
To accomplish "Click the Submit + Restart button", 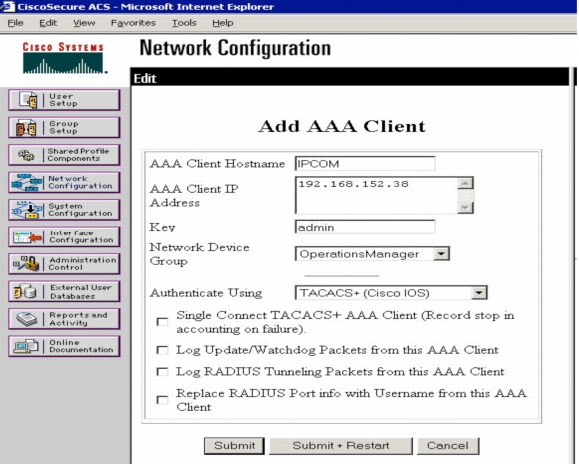I will pos(341,446).
